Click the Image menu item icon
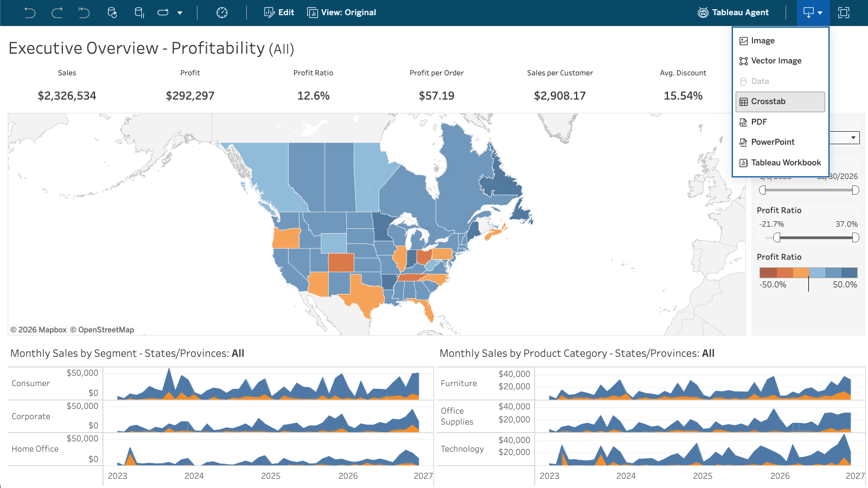The image size is (868, 488). [743, 41]
